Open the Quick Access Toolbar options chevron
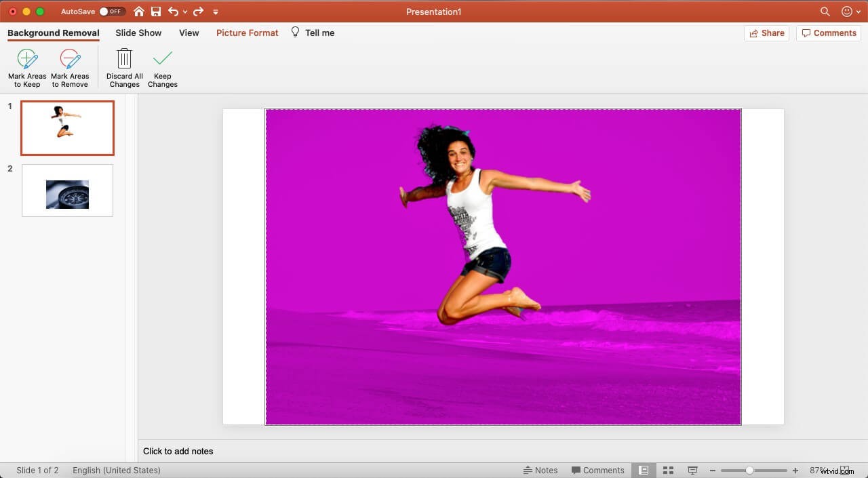Image resolution: width=868 pixels, height=478 pixels. click(216, 12)
